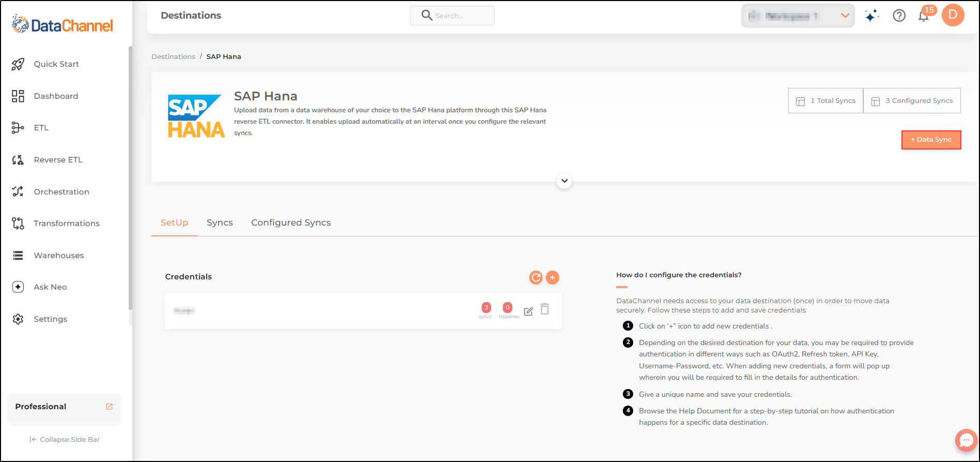Refresh the credentials list

pos(536,278)
